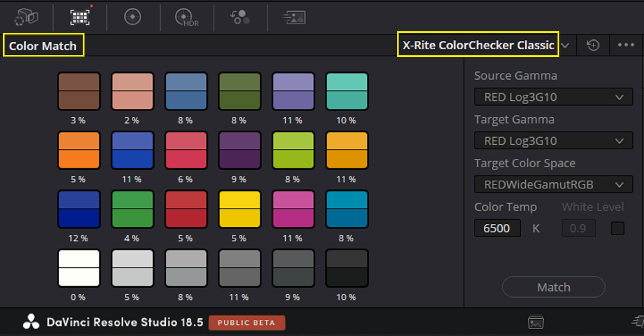Select the Color Match palette icon
Viewport: 644px width, 336px height.
click(x=80, y=17)
